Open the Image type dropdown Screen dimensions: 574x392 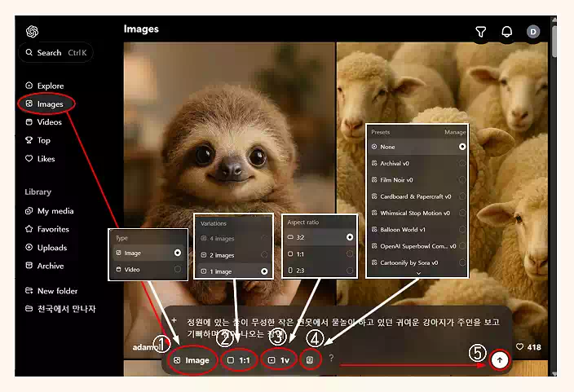coord(192,359)
